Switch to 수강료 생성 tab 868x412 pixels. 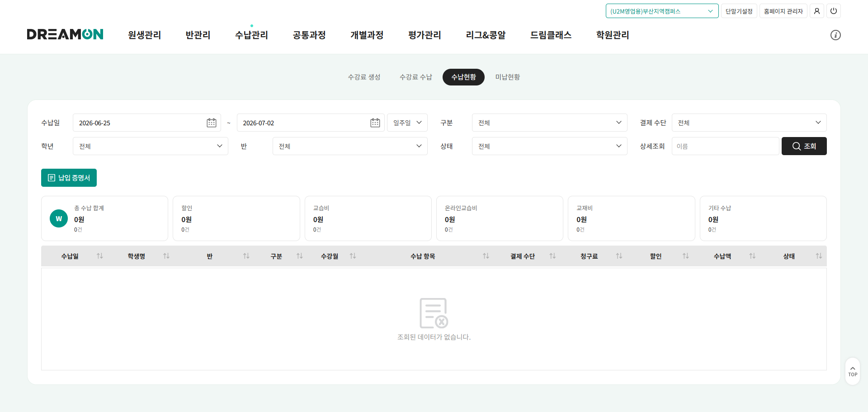[x=364, y=77]
